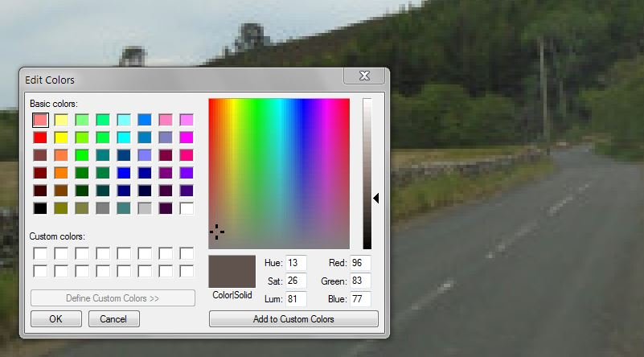
Task: Pick the pale yellow swatch in first row
Action: point(61,120)
